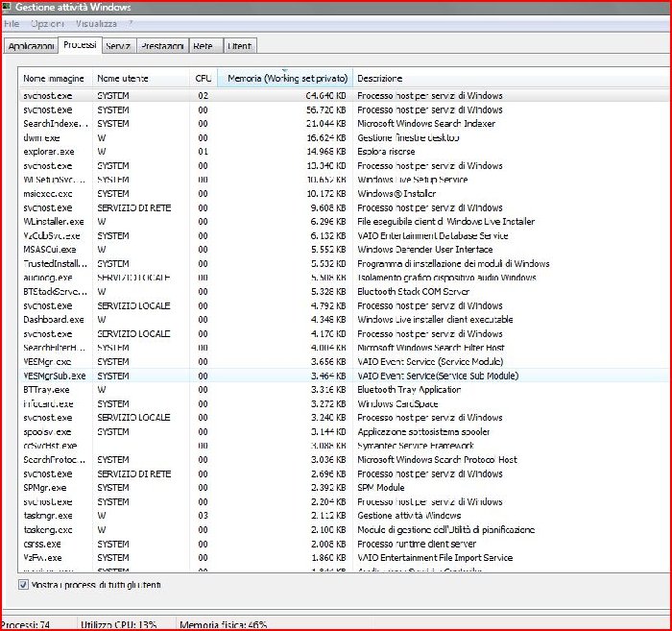
Task: Select the taskmgr.exe process
Action: tap(344, 516)
